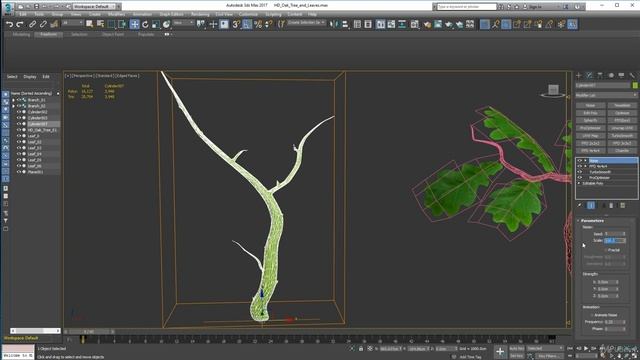Open the selection filter dropdown showing All
Viewport: 640px width, 360px height.
coord(73,23)
